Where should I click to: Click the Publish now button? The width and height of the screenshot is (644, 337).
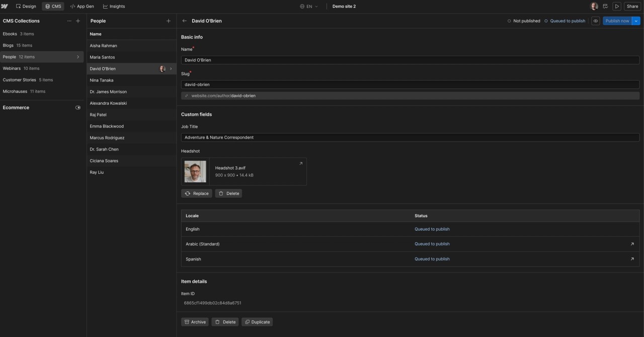(617, 21)
